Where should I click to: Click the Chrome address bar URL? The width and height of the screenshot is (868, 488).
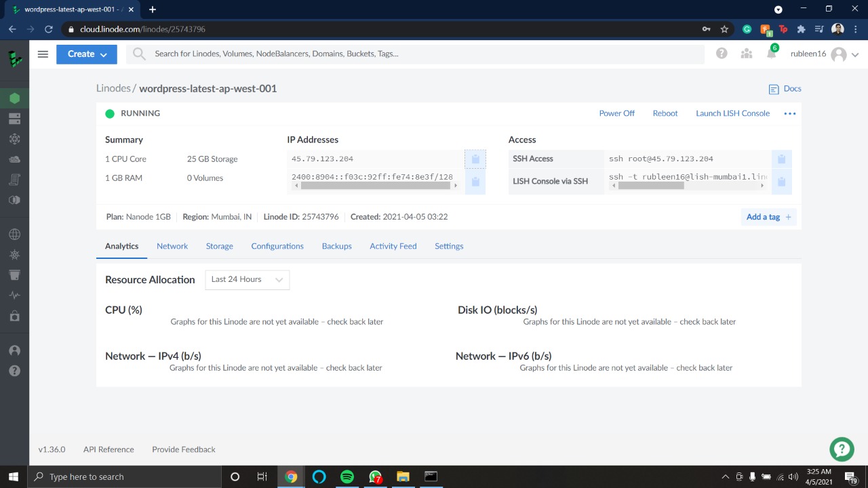coord(142,29)
